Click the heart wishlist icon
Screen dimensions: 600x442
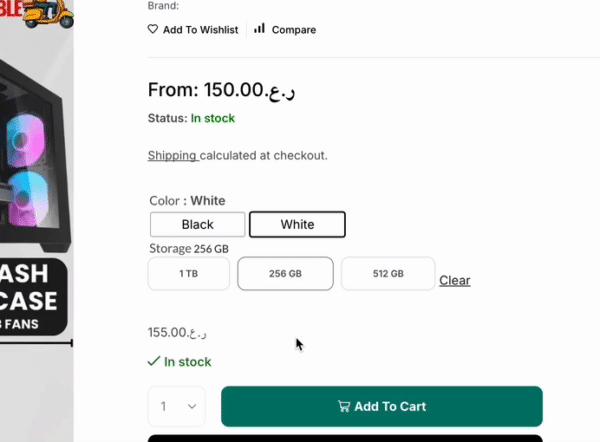pos(153,30)
